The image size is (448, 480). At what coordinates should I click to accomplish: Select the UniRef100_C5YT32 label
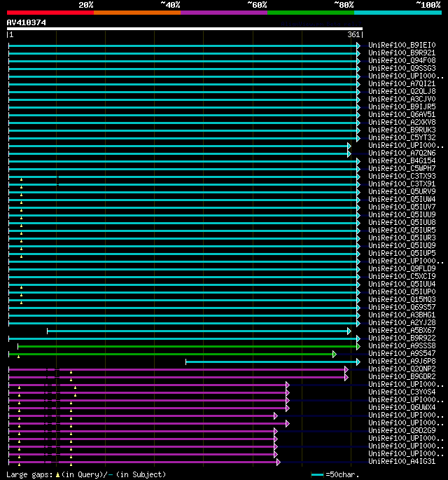(402, 137)
